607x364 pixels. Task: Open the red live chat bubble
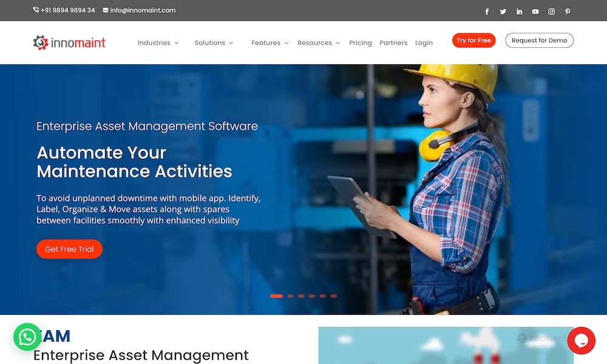581,340
